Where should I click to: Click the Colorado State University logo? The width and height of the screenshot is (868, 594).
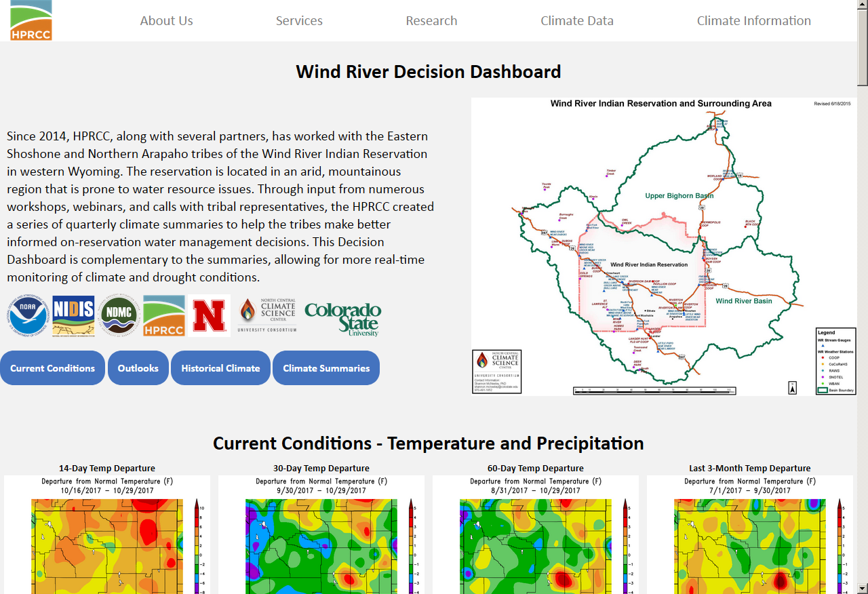[343, 319]
